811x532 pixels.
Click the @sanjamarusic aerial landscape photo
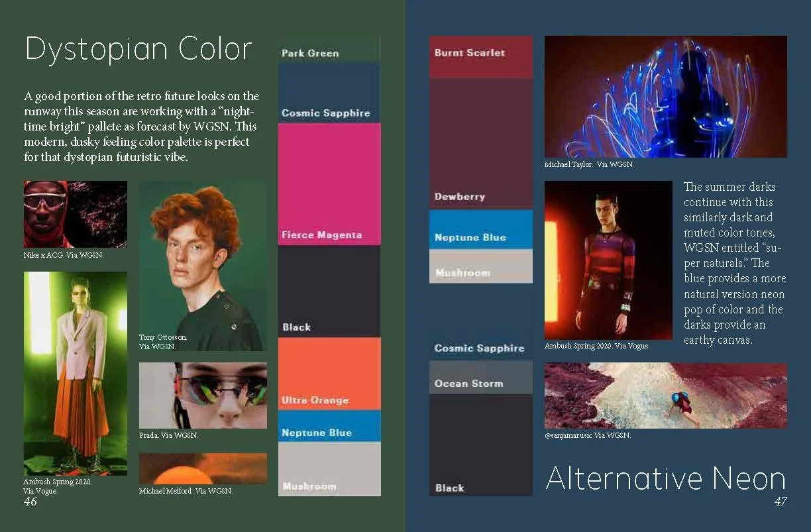665,396
